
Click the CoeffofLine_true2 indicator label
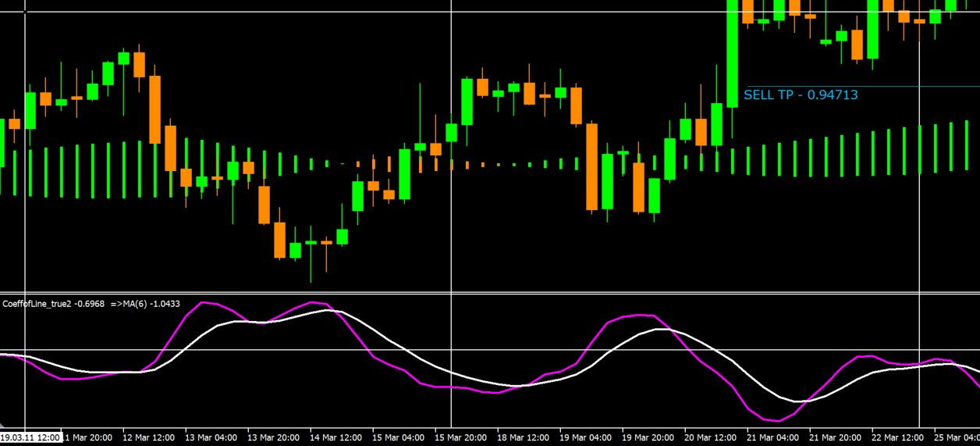[92, 303]
